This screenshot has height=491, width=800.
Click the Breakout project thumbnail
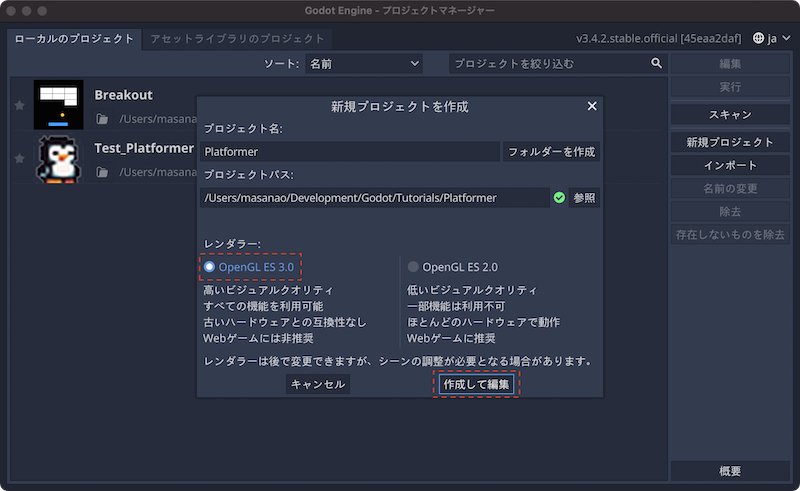(x=59, y=105)
